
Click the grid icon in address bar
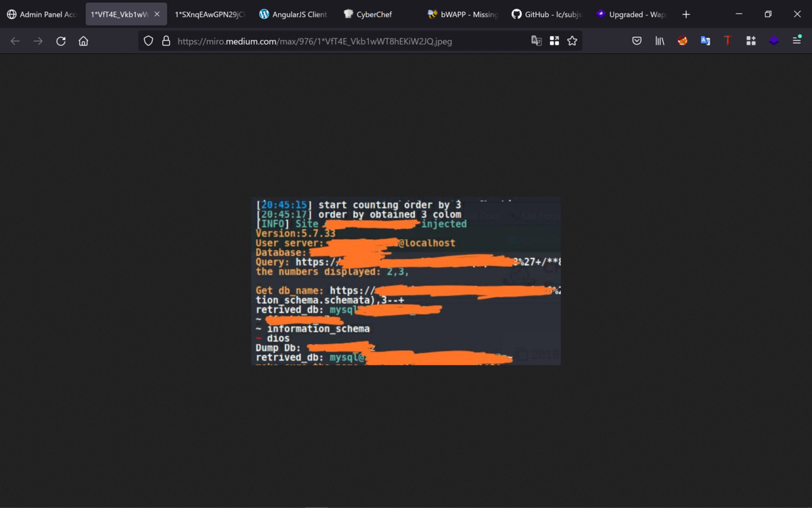click(554, 41)
